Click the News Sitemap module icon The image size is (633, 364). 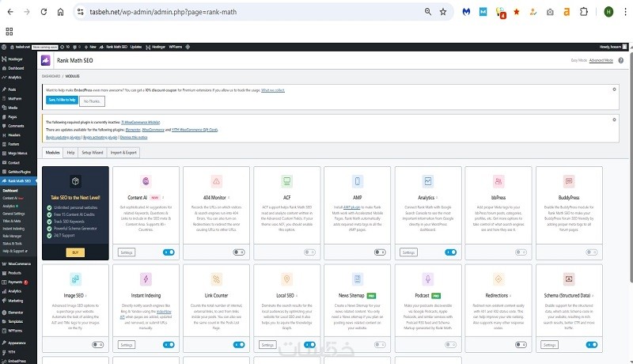[x=358, y=279]
